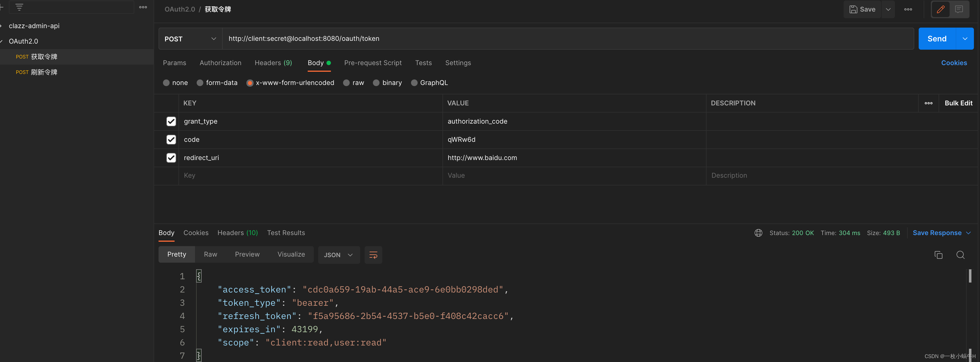
Task: Click the table column options dots
Action: (928, 103)
